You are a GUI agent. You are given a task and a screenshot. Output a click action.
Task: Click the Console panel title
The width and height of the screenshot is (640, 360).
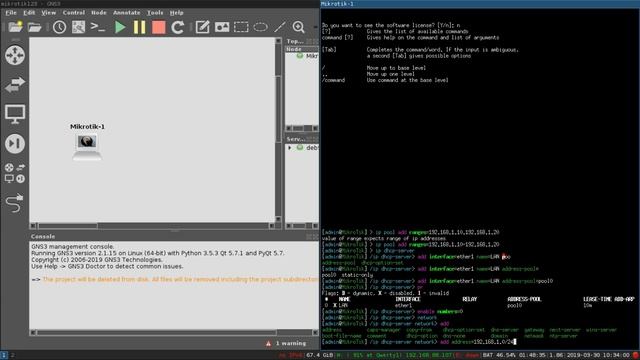point(43,236)
